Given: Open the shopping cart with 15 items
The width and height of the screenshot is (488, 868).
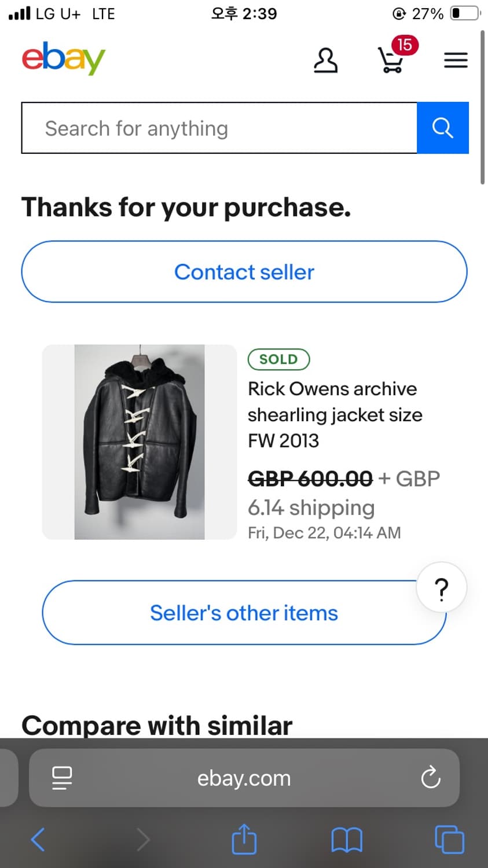Looking at the screenshot, I should tap(391, 60).
